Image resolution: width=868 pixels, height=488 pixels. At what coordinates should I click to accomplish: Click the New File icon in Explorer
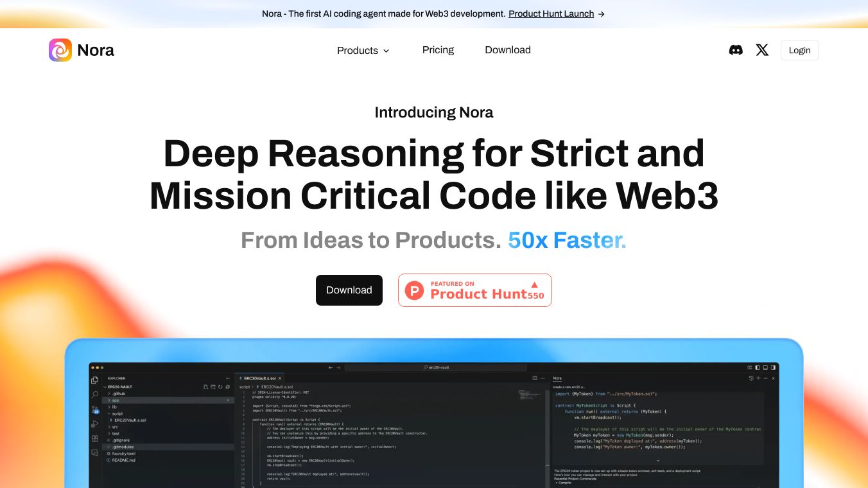[206, 387]
